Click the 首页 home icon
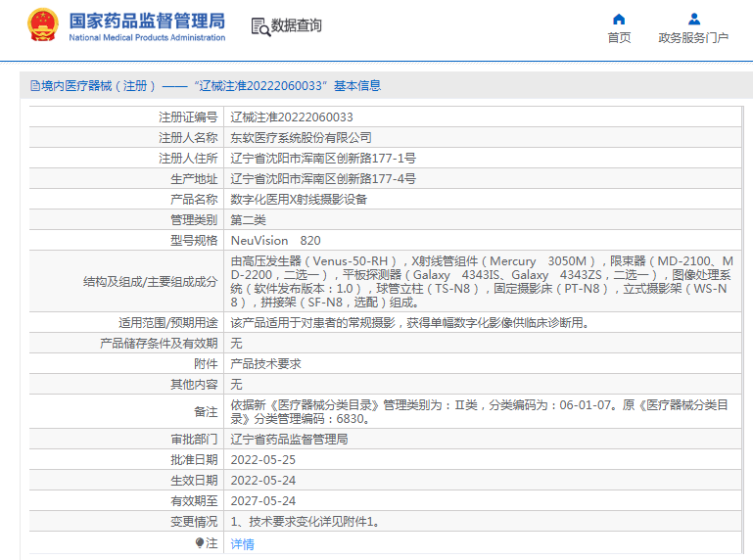This screenshot has height=560, width=753. (619, 20)
